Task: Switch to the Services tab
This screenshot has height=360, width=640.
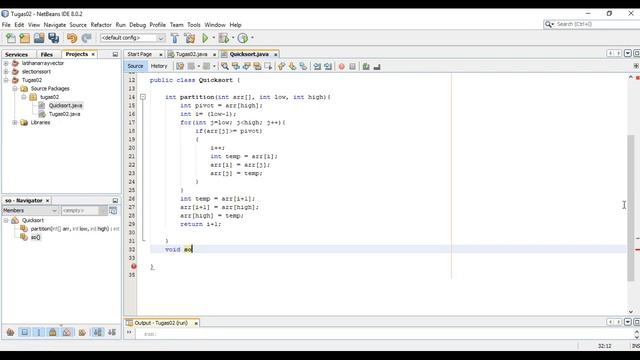Action: pyautogui.click(x=16, y=54)
